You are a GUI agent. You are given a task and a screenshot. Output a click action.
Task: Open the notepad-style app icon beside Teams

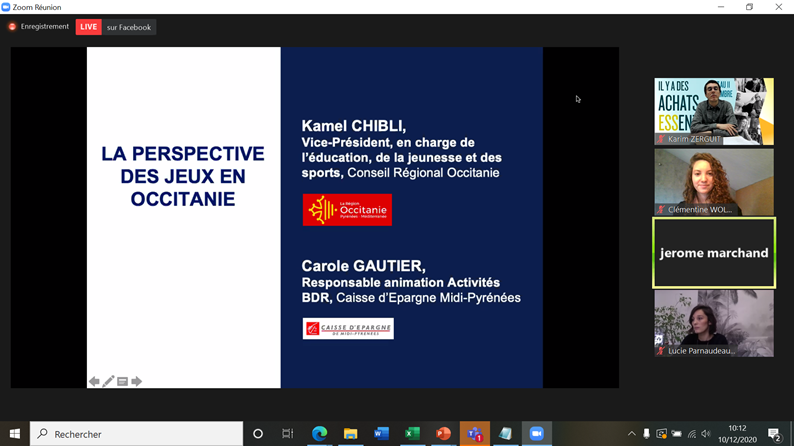(505, 434)
